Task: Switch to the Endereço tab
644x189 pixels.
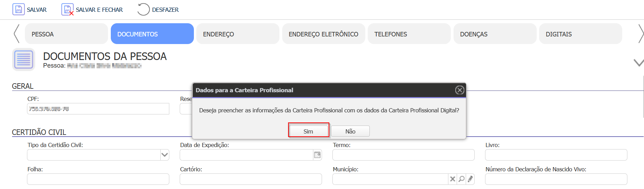Action: [238, 34]
